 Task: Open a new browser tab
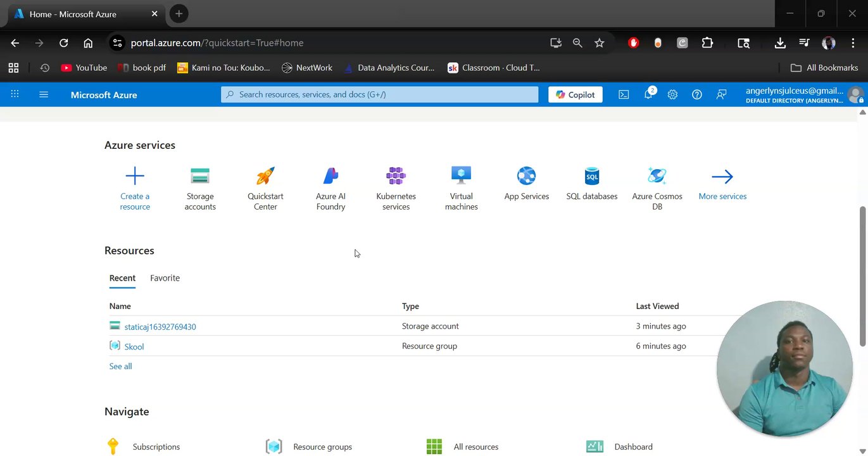pyautogui.click(x=179, y=14)
